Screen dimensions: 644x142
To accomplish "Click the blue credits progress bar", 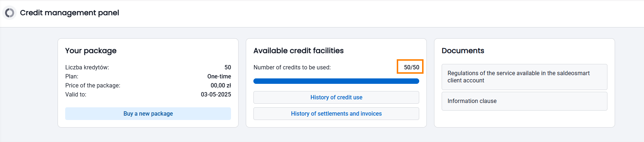I will pyautogui.click(x=336, y=81).
